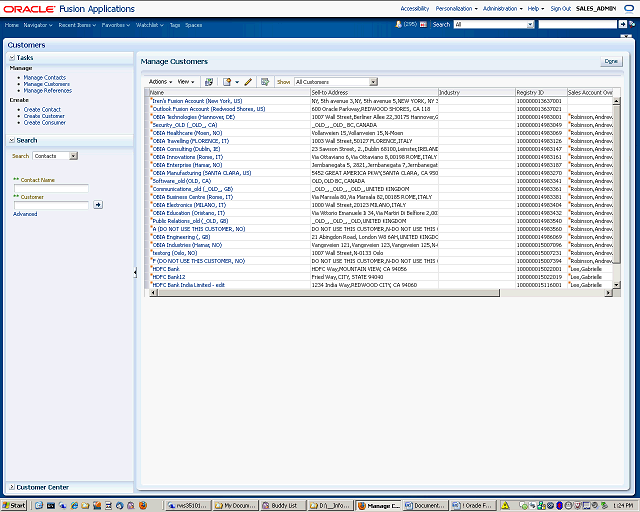Screen dimensions: 640x512
Task: Click the create customer icon in toolbar
Action: [229, 81]
